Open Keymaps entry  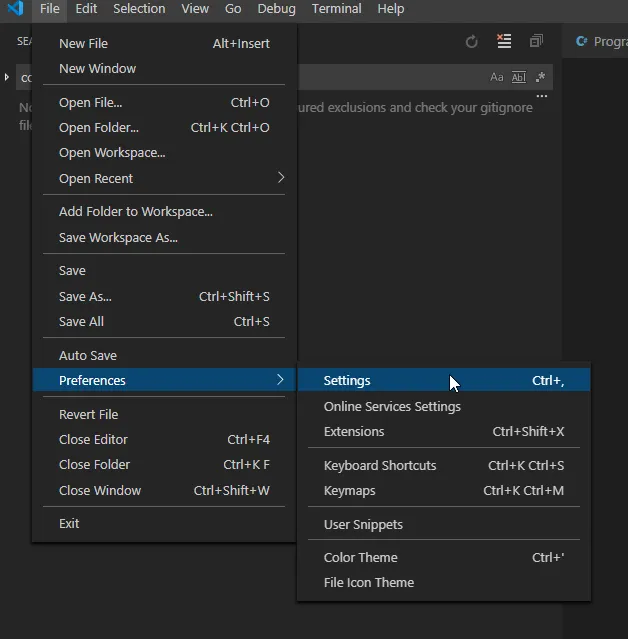tap(444, 491)
